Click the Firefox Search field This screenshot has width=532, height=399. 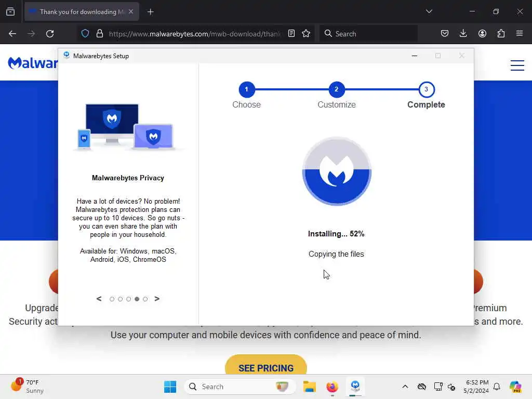point(368,34)
